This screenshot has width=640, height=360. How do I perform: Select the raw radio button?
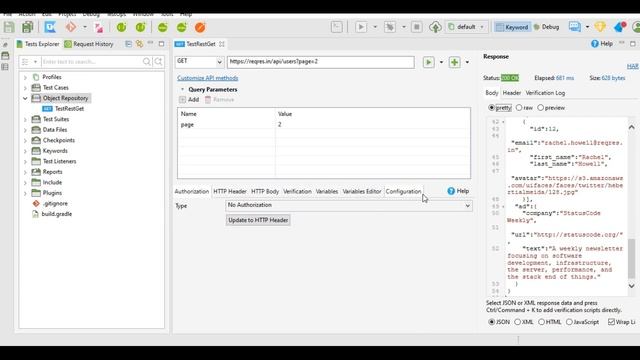(x=519, y=108)
